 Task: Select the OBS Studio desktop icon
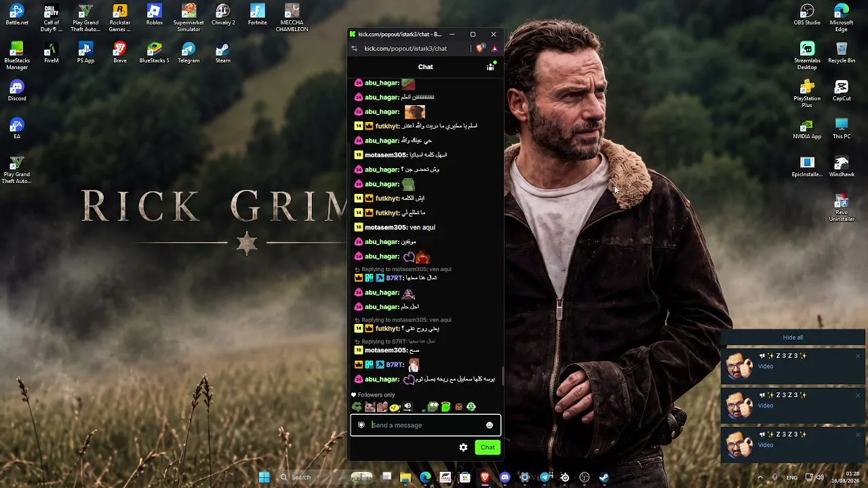807,16
